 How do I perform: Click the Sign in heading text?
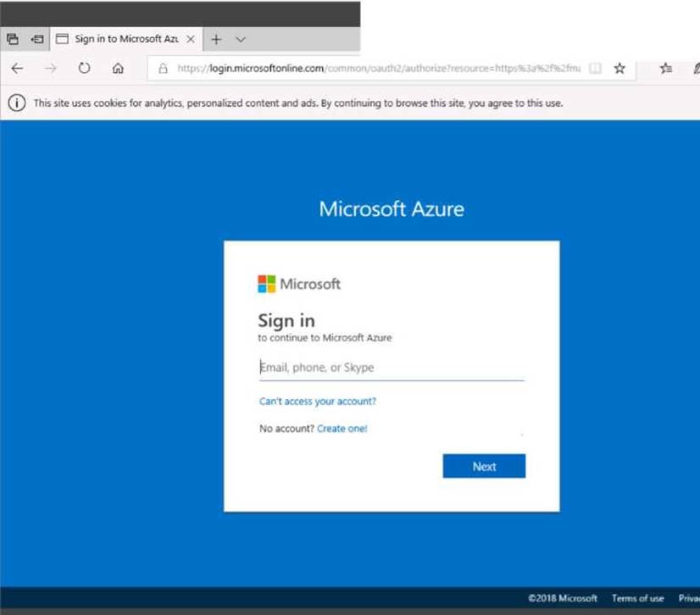(286, 321)
